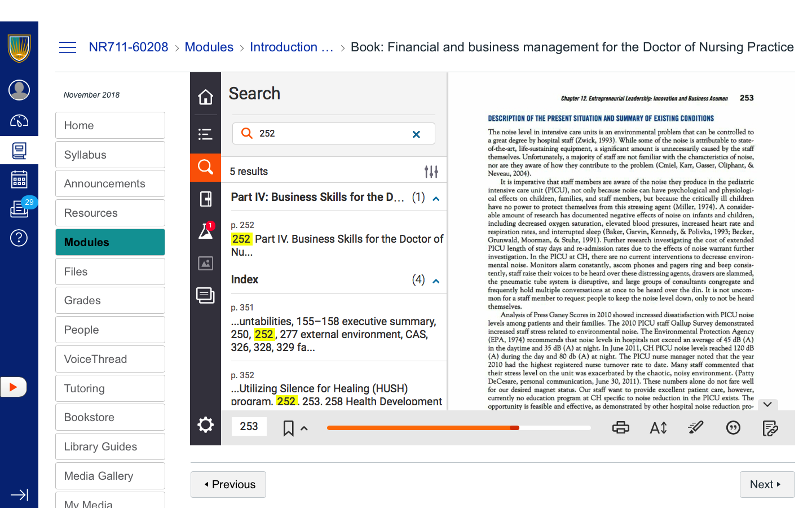Image resolution: width=812 pixels, height=508 pixels.
Task: Click the page number field showing 253
Action: tap(249, 427)
